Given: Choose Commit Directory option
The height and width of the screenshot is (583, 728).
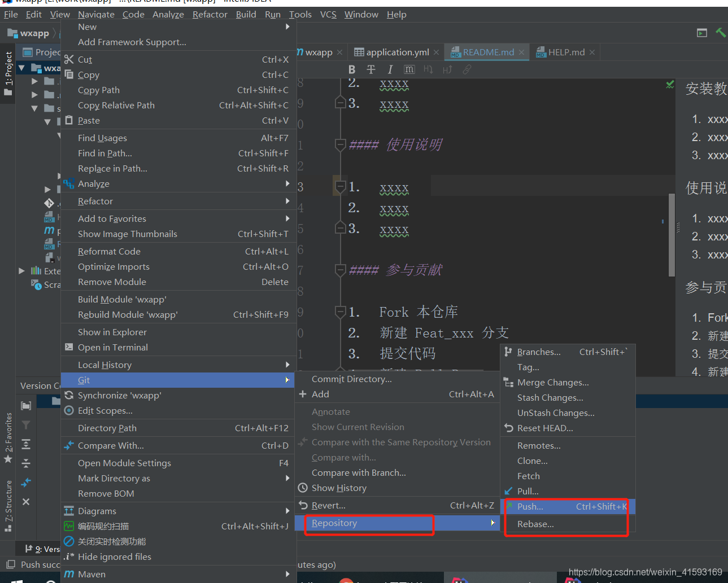Looking at the screenshot, I should click(351, 379).
